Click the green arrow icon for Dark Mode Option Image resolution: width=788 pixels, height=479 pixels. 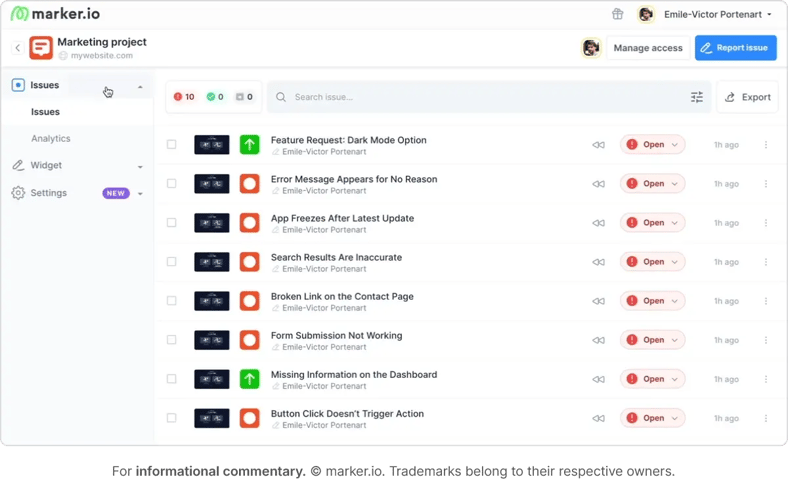(x=249, y=145)
